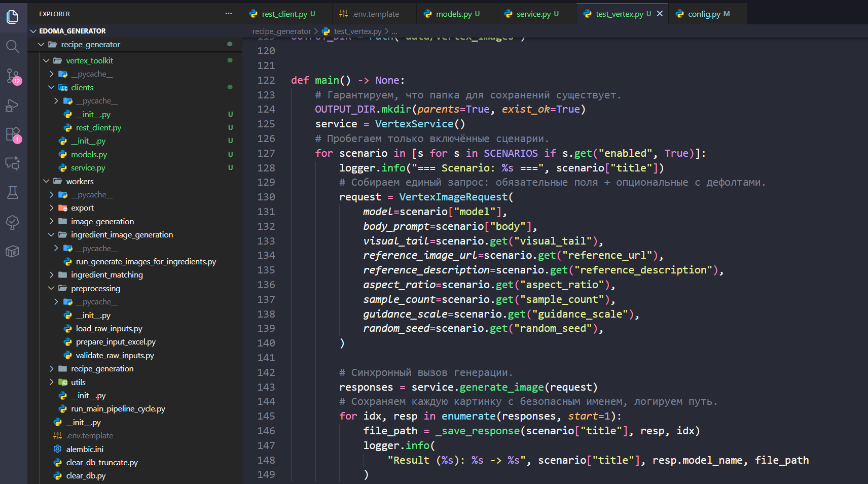Switch to the .env.template editor tab

pos(374,14)
